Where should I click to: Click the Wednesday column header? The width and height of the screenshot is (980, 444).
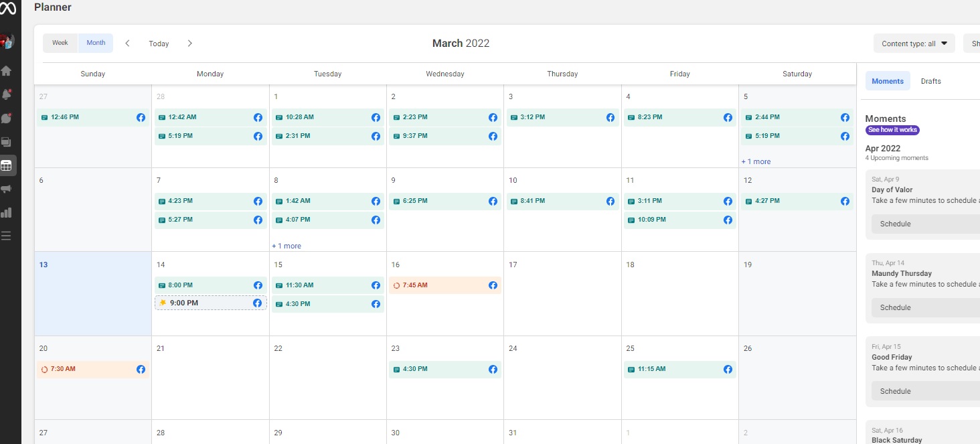click(x=445, y=74)
